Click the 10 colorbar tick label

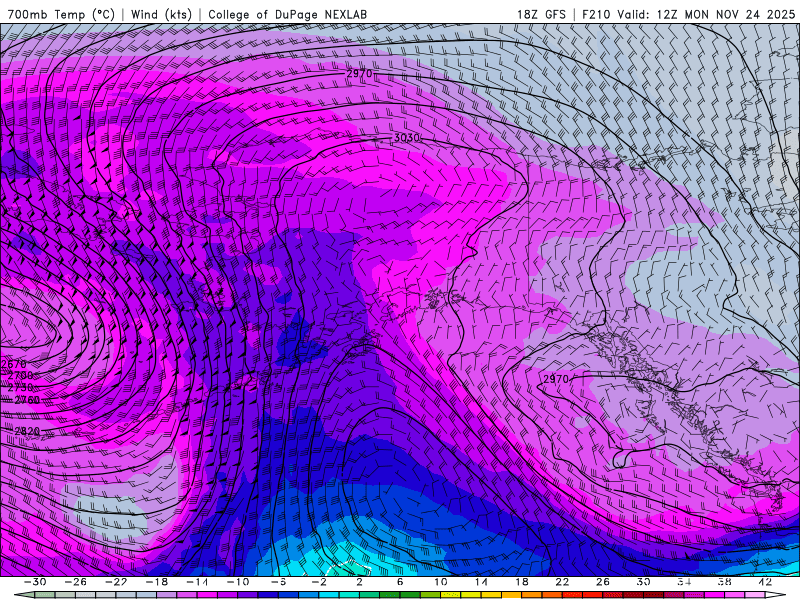point(441,582)
